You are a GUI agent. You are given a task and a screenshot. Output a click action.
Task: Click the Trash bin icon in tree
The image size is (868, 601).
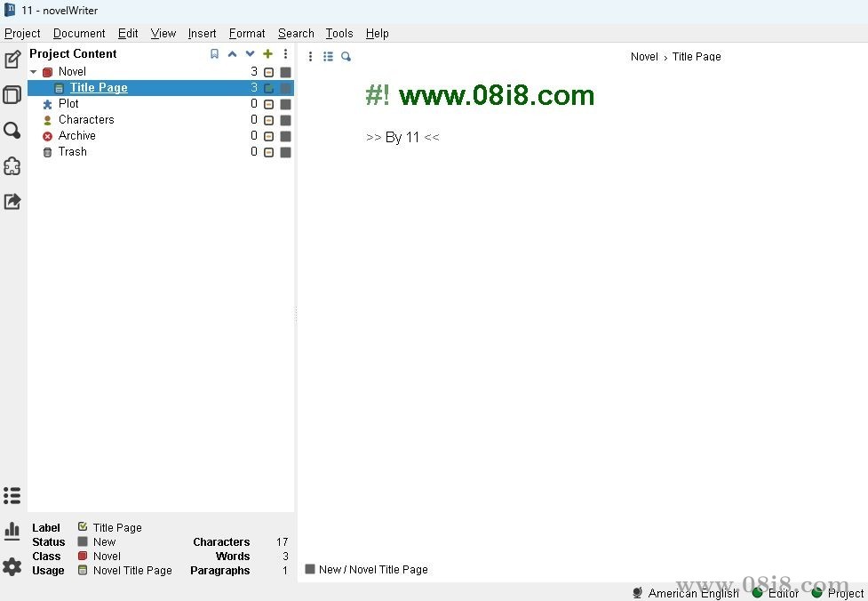click(48, 152)
